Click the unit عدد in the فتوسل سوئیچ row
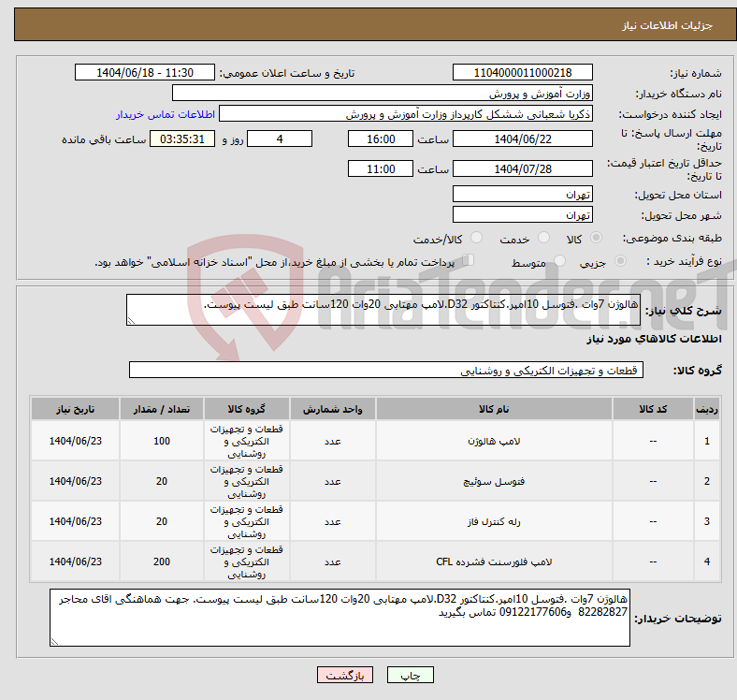Viewport: 737px width, 700px height. [x=332, y=481]
